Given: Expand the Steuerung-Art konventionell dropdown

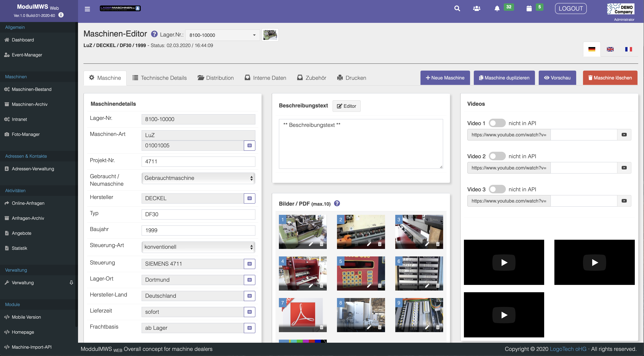Looking at the screenshot, I should tap(198, 247).
